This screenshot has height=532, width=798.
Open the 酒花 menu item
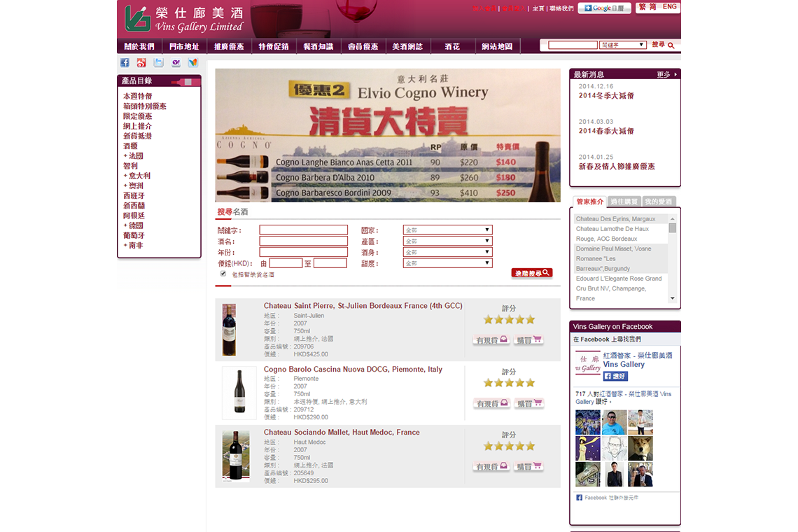452,46
